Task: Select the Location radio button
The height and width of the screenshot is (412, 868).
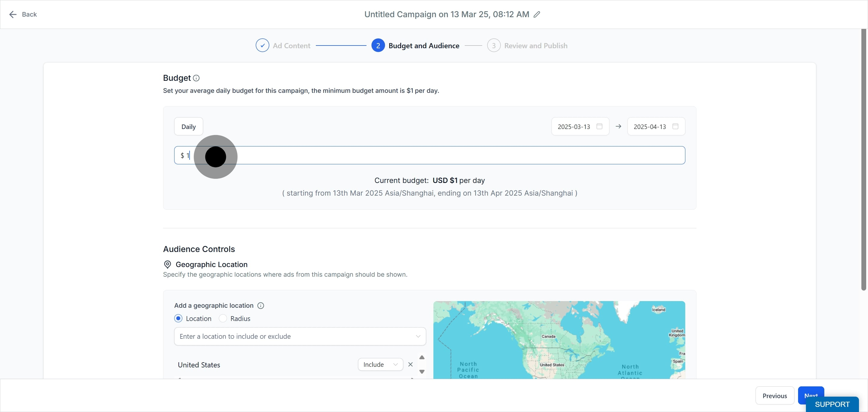Action: tap(178, 319)
